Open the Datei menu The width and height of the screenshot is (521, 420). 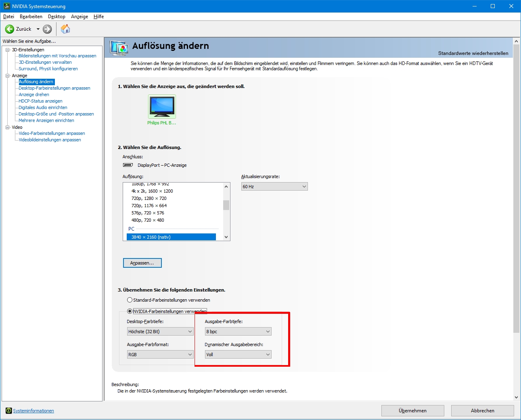tap(8, 17)
